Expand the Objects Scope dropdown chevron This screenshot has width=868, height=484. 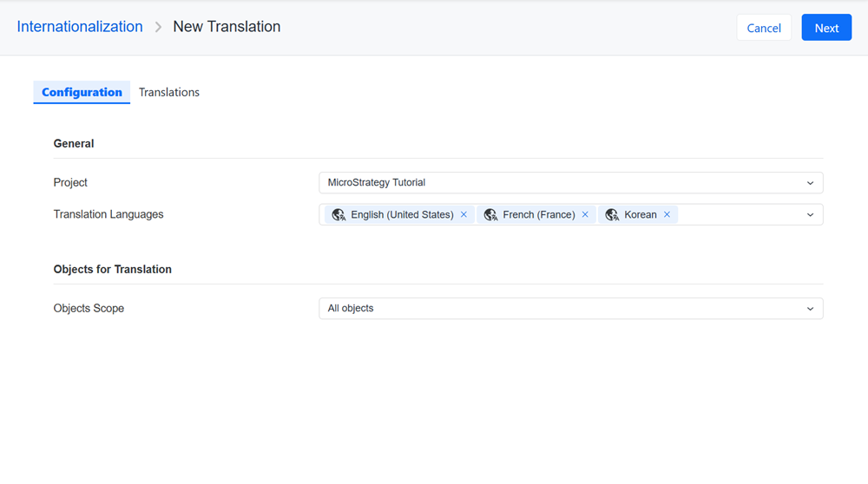point(810,309)
